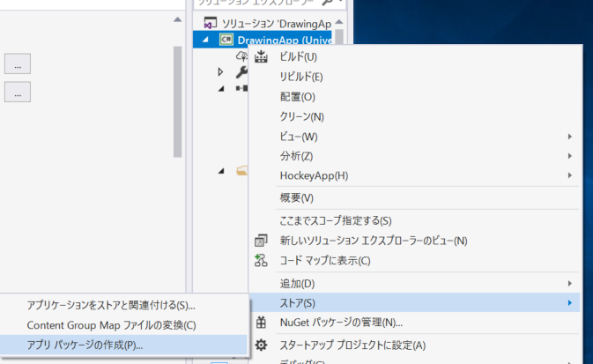Viewport: 593px width, 364px height.
Task: Choose ここまでスコープ指定する(S)
Action: click(x=415, y=220)
